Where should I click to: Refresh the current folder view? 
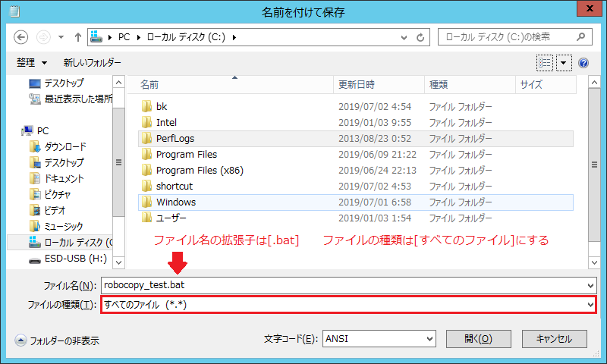point(420,37)
